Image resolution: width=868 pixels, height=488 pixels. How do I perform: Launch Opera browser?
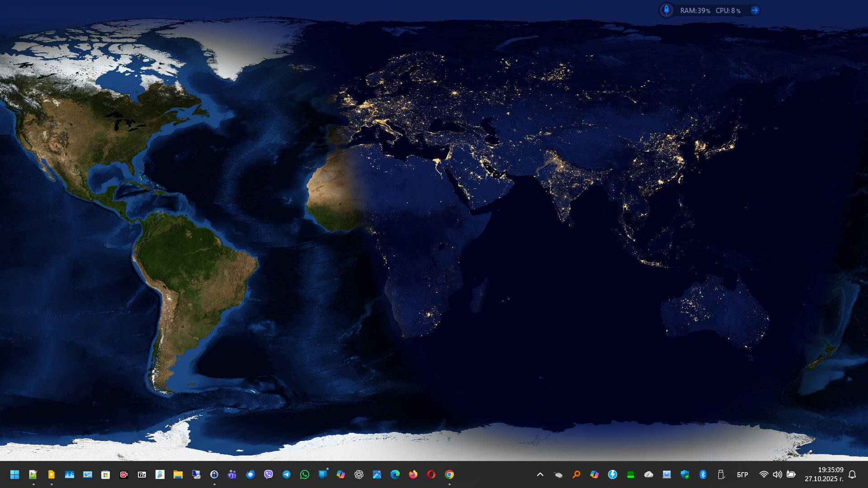tap(431, 474)
